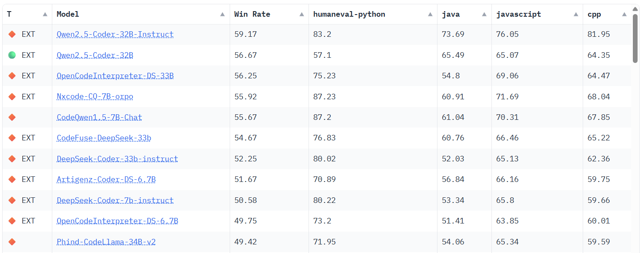Sort by the cpp column
644x253 pixels.
click(x=624, y=14)
